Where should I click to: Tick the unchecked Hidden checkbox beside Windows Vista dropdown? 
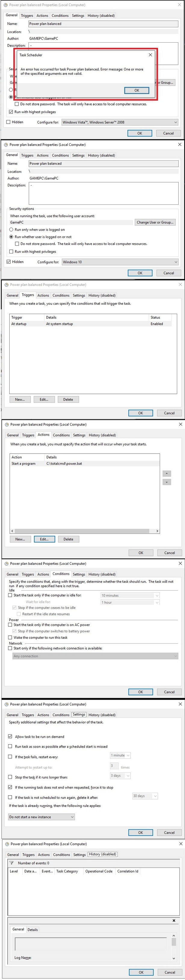tap(8, 122)
